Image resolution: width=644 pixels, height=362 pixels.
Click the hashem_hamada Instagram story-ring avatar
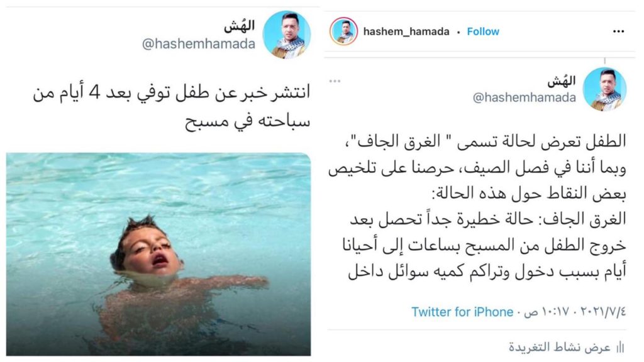(x=343, y=31)
